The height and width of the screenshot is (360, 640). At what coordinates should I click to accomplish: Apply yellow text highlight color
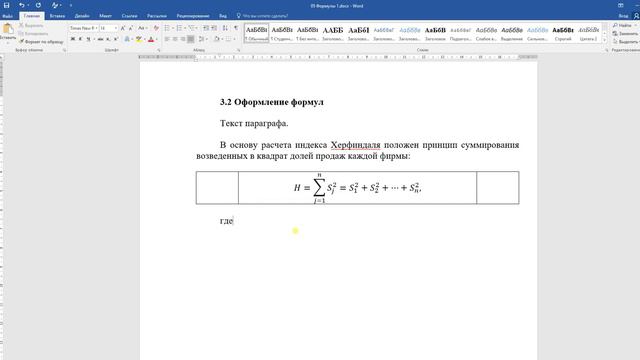pyautogui.click(x=139, y=39)
